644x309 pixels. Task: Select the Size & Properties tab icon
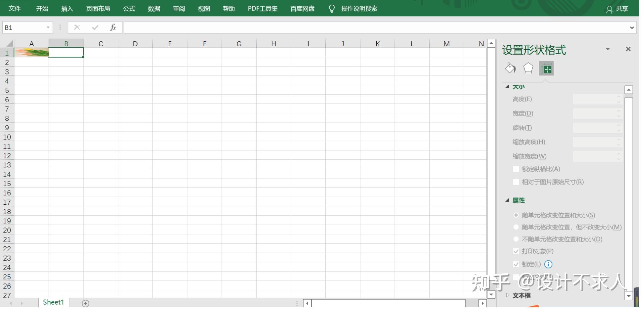point(546,69)
